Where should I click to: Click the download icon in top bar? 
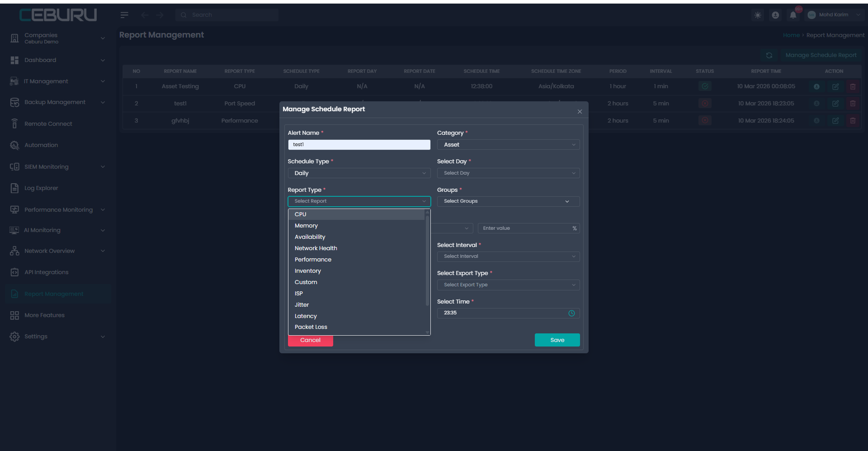pos(775,15)
